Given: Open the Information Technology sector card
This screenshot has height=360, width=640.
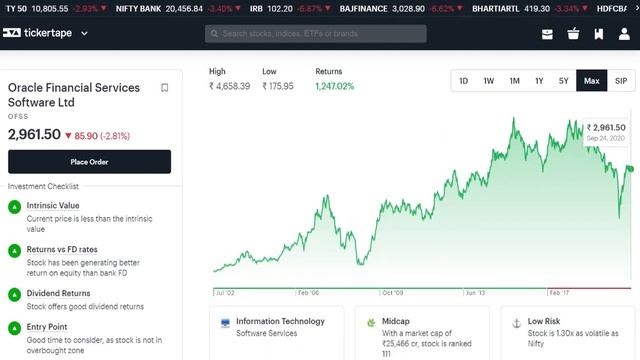Looking at the screenshot, I should pyautogui.click(x=277, y=333).
